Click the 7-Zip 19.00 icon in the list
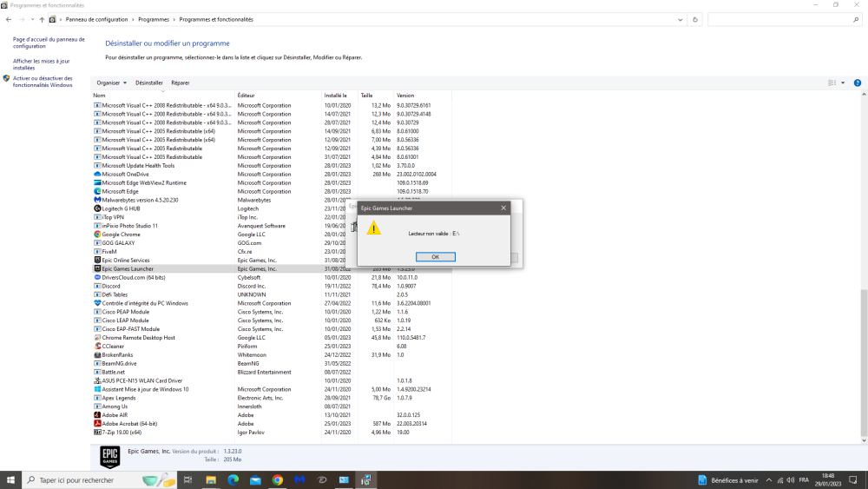868x489 pixels. point(97,433)
